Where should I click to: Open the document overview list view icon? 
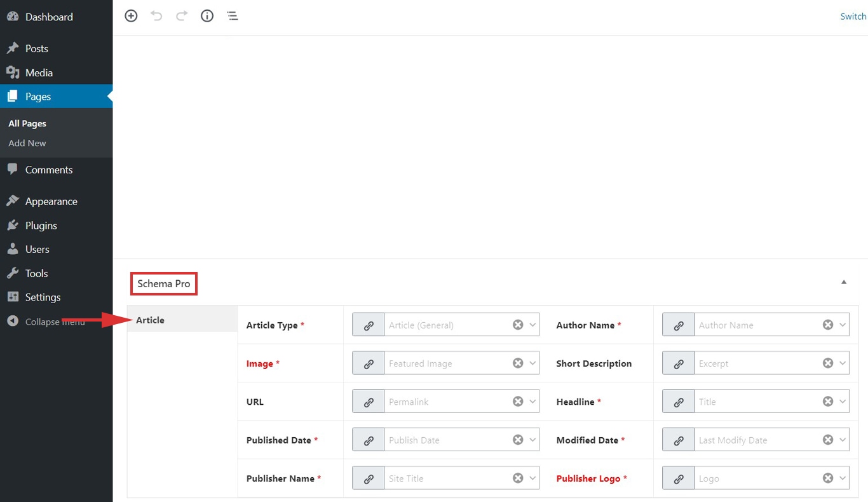pos(233,15)
